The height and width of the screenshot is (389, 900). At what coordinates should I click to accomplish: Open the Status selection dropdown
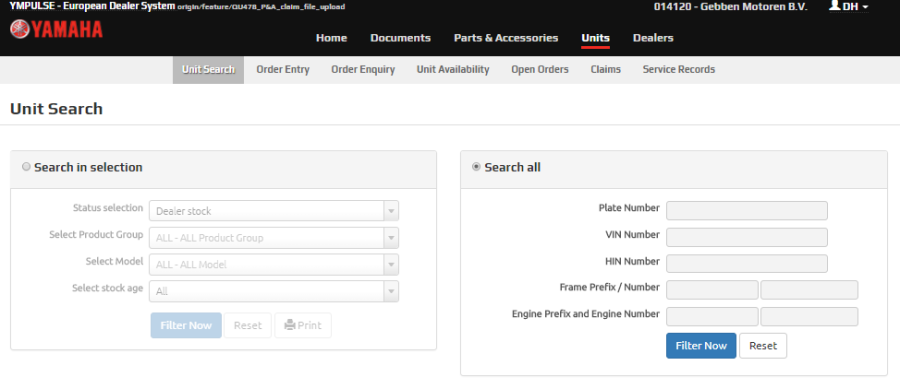[x=274, y=211]
